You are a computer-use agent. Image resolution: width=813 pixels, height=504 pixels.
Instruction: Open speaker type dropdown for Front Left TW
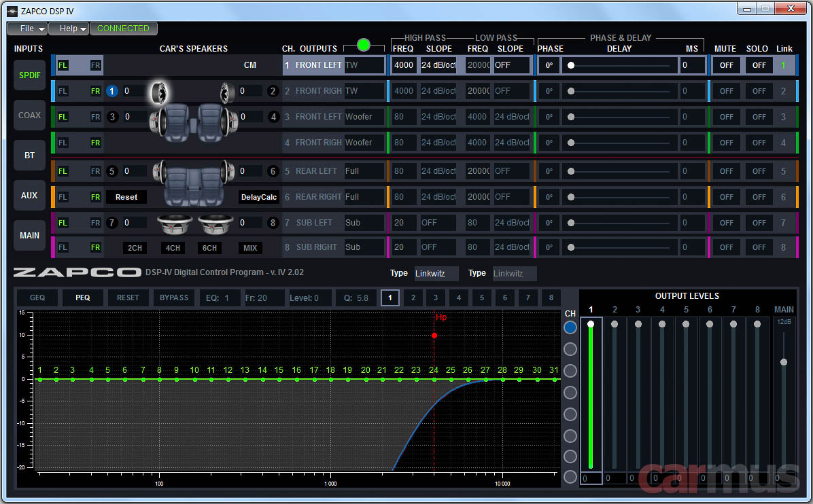click(364, 65)
